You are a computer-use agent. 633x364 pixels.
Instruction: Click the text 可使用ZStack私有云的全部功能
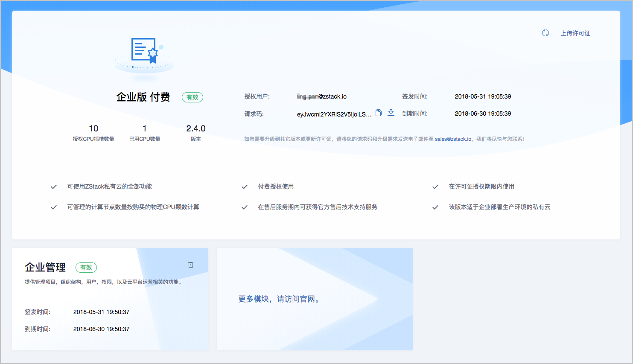(110, 186)
